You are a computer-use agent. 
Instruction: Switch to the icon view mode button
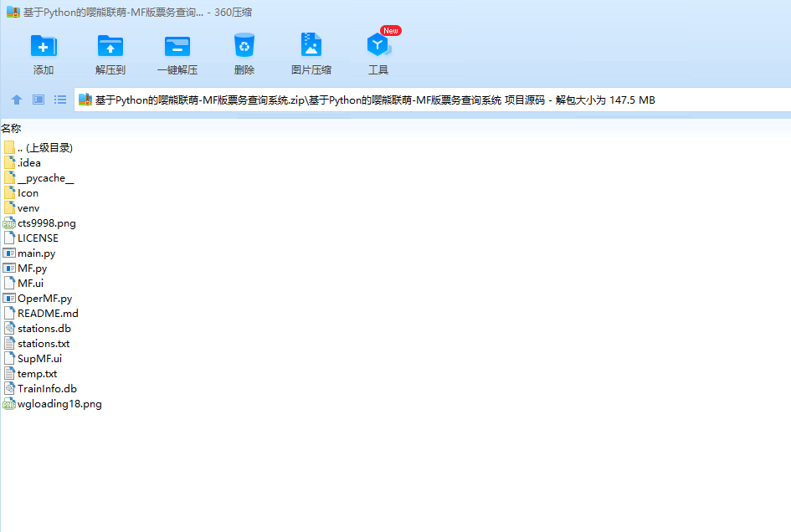[x=39, y=100]
